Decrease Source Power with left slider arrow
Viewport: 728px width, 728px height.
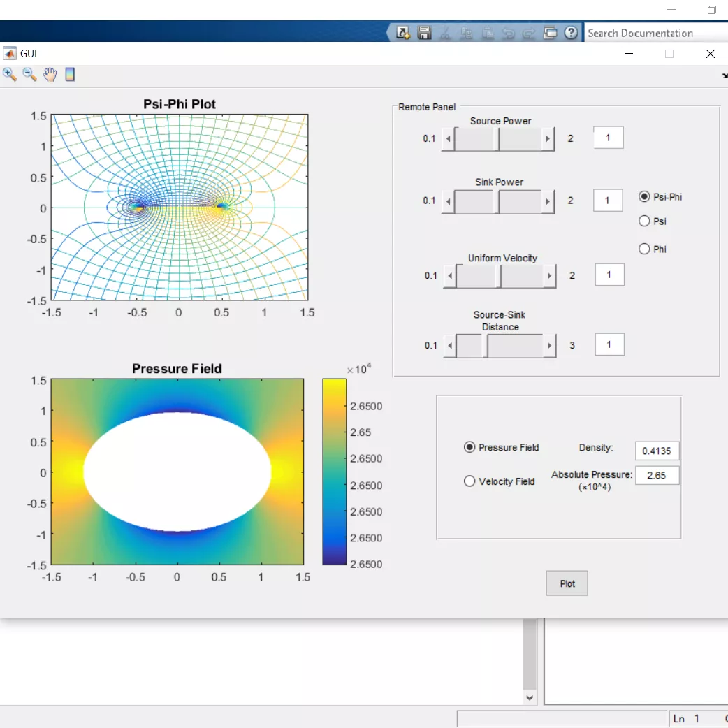448,138
